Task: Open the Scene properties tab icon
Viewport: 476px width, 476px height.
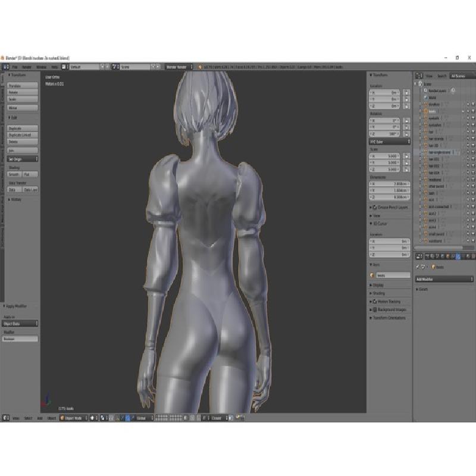Action: (x=437, y=256)
